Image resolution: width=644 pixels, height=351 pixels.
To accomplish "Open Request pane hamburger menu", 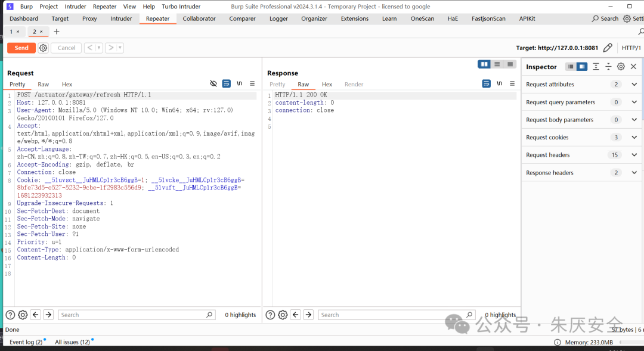I will 252,83.
